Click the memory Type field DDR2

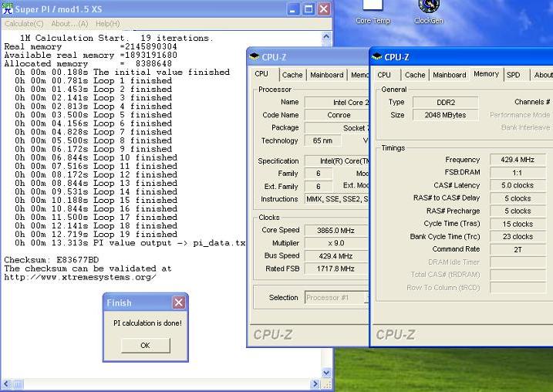pyautogui.click(x=446, y=103)
